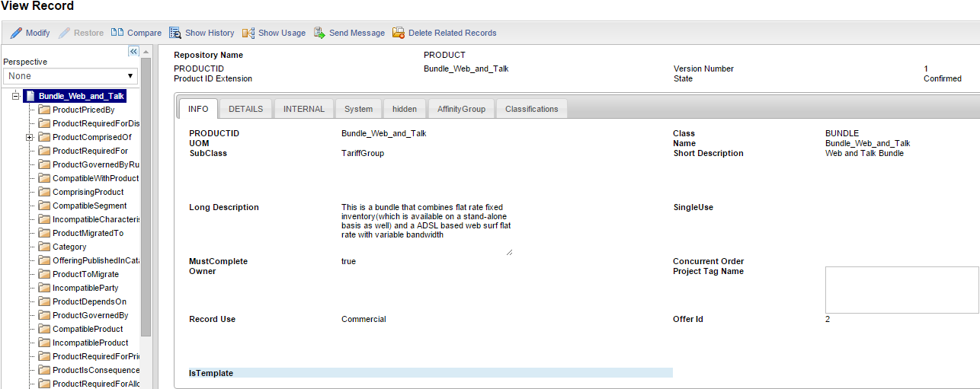Viewport: 980px width, 389px height.
Task: Click the CompatibleSegment folder icon
Action: (x=44, y=206)
